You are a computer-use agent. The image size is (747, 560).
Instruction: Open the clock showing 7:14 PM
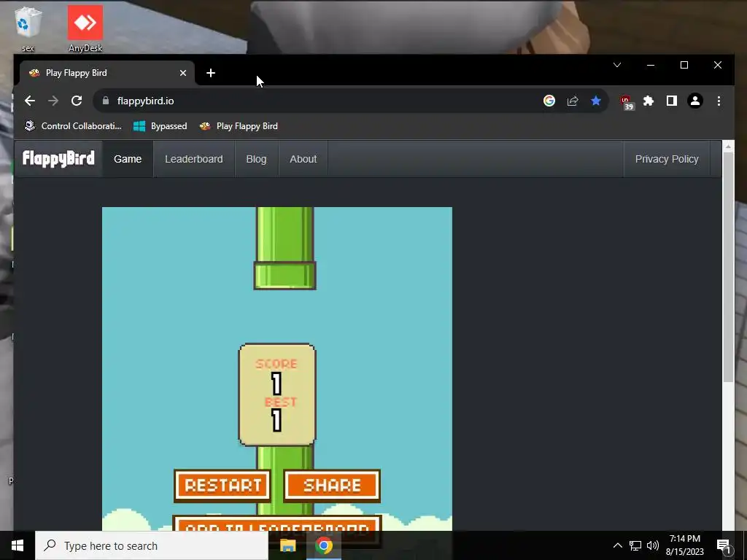click(x=684, y=545)
